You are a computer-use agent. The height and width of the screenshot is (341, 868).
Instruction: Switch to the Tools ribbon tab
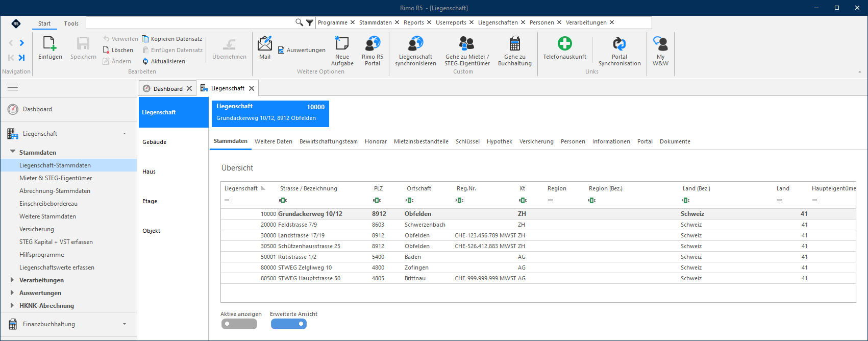pyautogui.click(x=71, y=23)
